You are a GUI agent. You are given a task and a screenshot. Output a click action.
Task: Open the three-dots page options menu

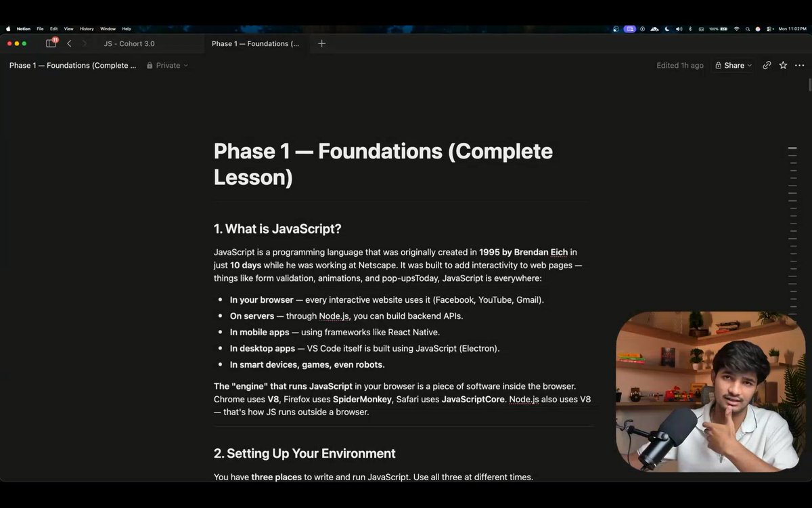point(799,65)
